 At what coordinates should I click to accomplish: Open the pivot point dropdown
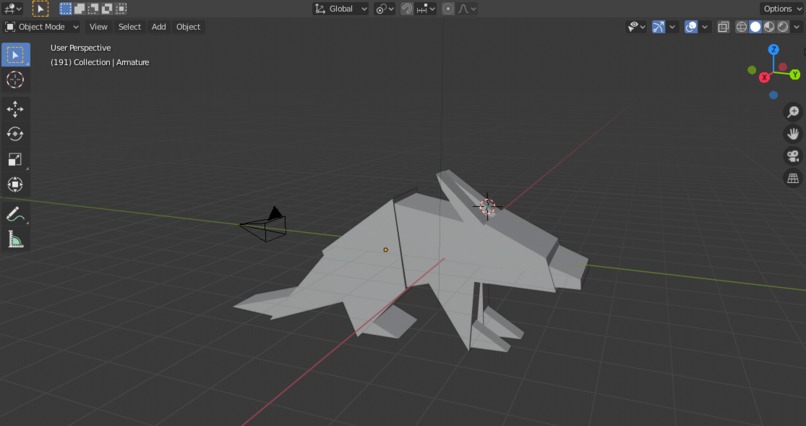tap(384, 9)
